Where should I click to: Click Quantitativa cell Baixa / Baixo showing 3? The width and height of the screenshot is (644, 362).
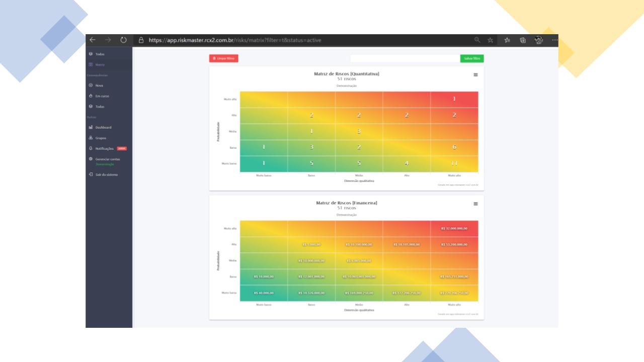click(x=311, y=148)
